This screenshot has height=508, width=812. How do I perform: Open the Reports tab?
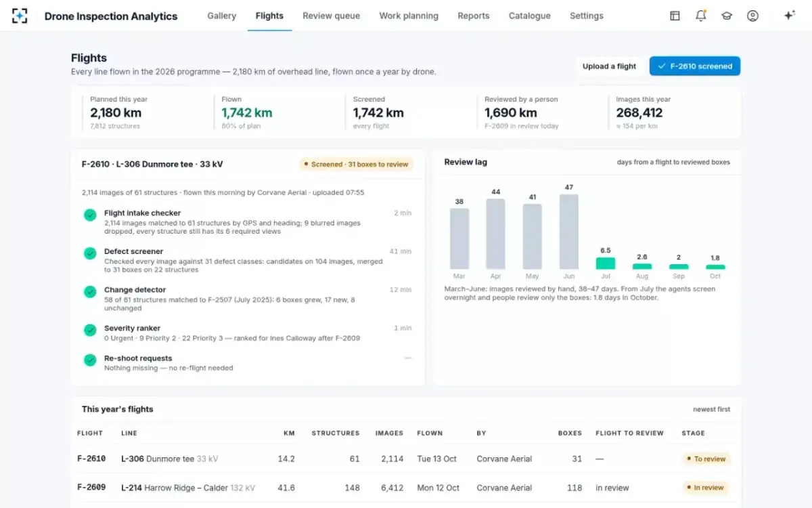tap(474, 16)
